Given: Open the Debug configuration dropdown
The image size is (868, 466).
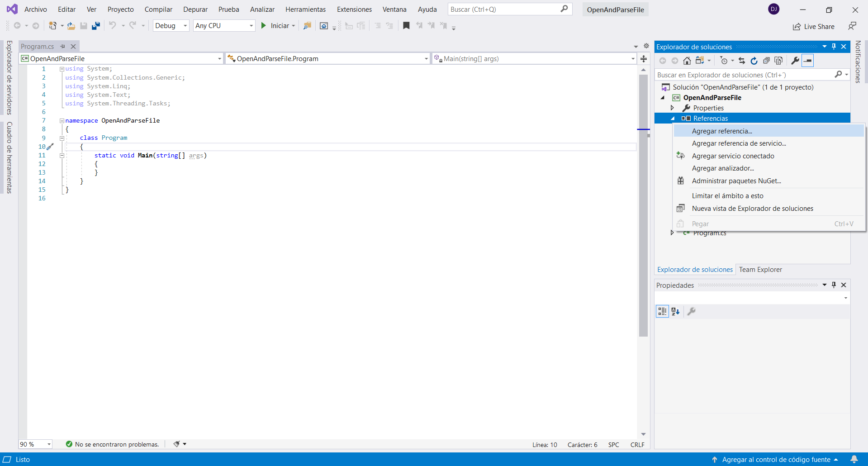Looking at the screenshot, I should point(171,26).
